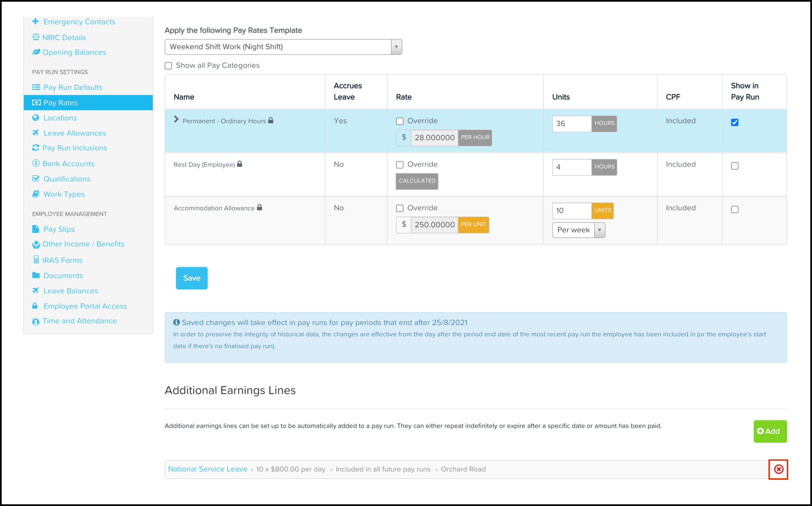
Task: Tick Override for Permanent - Ordinary Hours
Action: [x=400, y=121]
